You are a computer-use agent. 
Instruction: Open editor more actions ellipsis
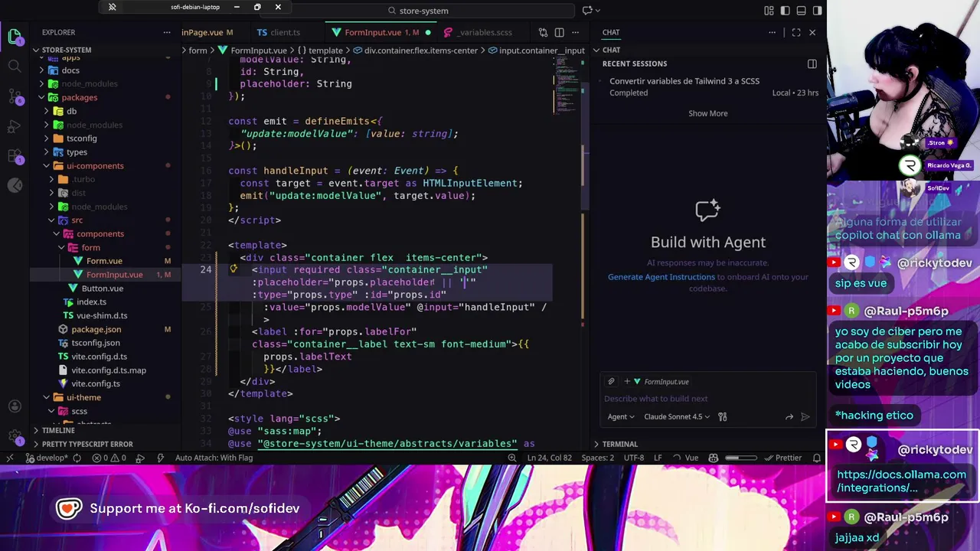[x=577, y=32]
